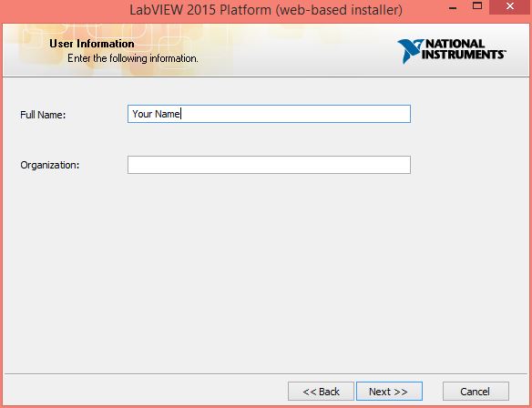The width and height of the screenshot is (532, 408).
Task: Go to the next step with Next >>
Action: click(389, 391)
